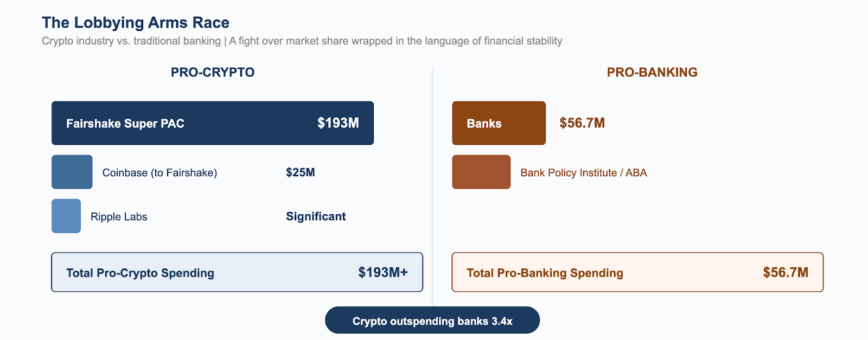Click the Total Pro-Banking Spending box
Screen dimensions: 868x340
tap(637, 272)
